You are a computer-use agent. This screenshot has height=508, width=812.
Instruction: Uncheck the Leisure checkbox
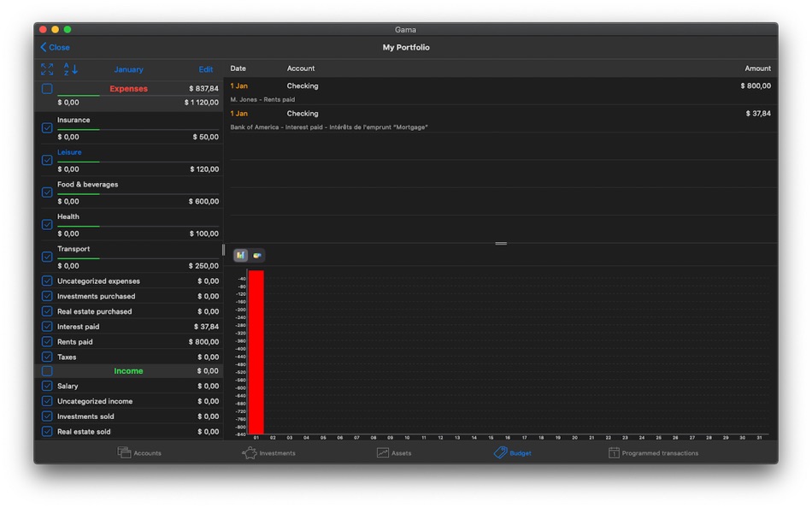[x=47, y=160]
